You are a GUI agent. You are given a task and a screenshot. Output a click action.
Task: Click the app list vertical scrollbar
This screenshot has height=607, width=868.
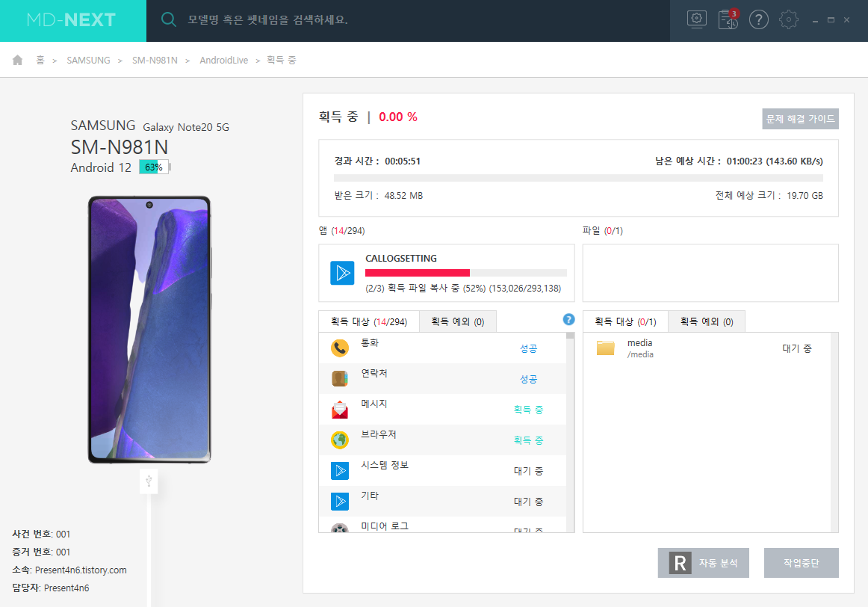point(570,433)
